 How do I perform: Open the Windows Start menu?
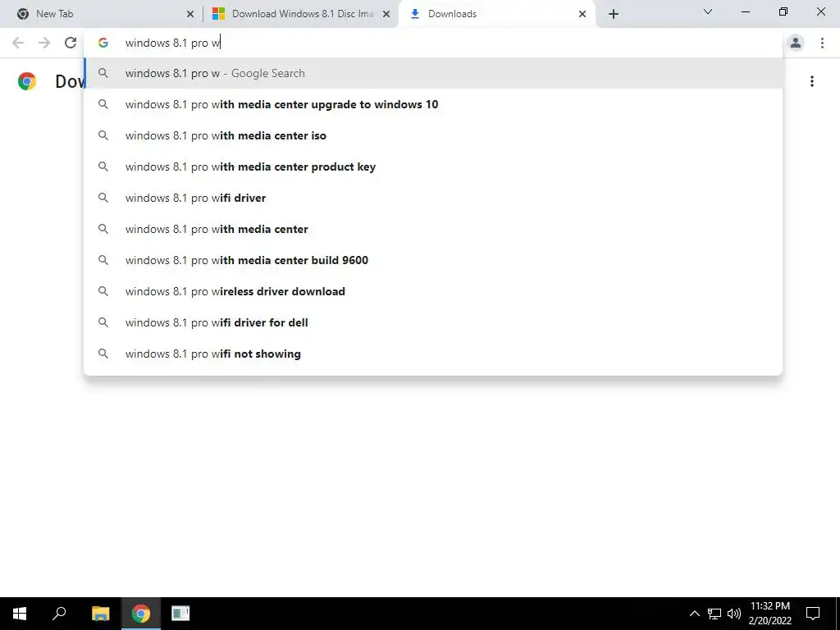(x=20, y=614)
